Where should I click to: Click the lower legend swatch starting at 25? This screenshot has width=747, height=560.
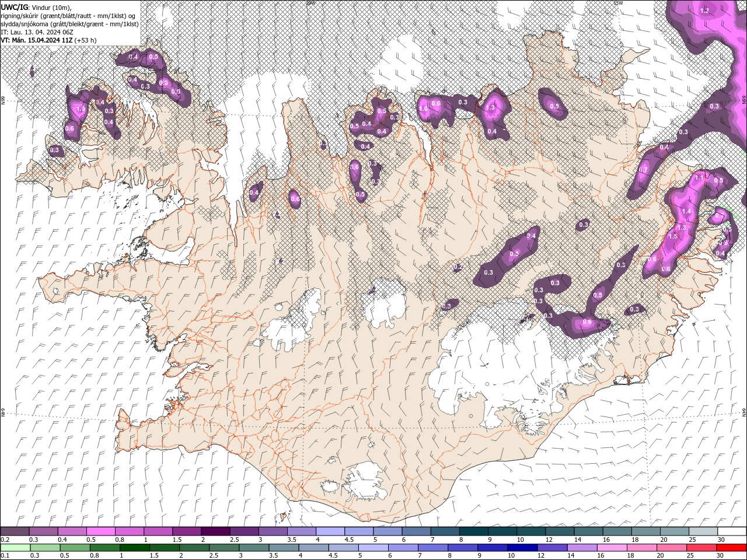click(x=701, y=548)
